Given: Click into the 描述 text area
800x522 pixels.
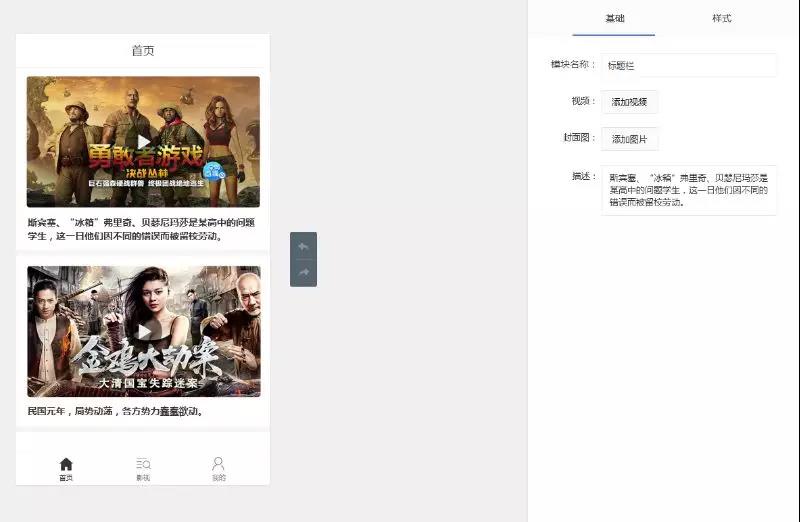Looking at the screenshot, I should coord(689,190).
